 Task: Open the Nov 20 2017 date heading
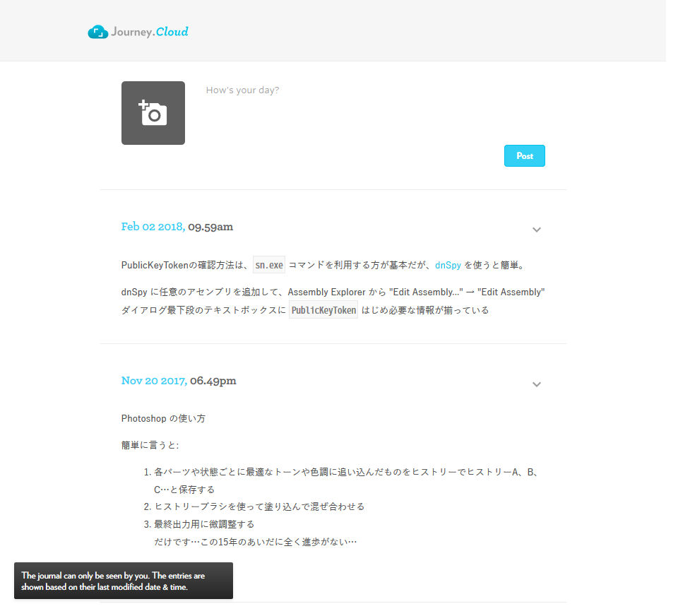point(153,380)
